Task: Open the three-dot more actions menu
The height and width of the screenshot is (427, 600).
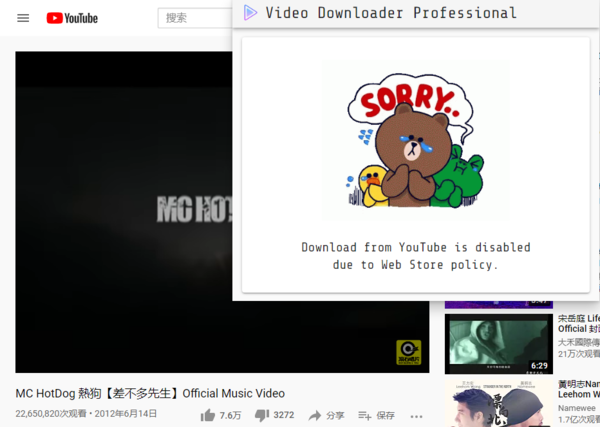Action: coord(416,415)
